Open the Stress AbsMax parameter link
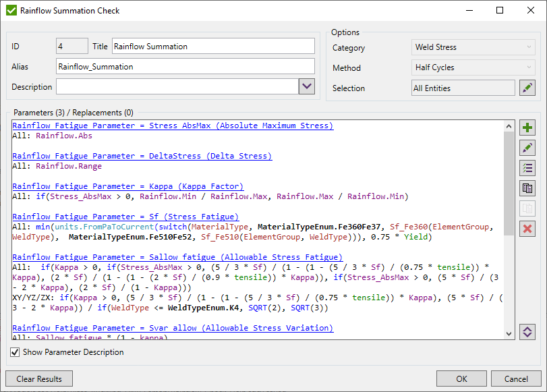Image resolution: width=547 pixels, height=392 pixels. point(173,125)
